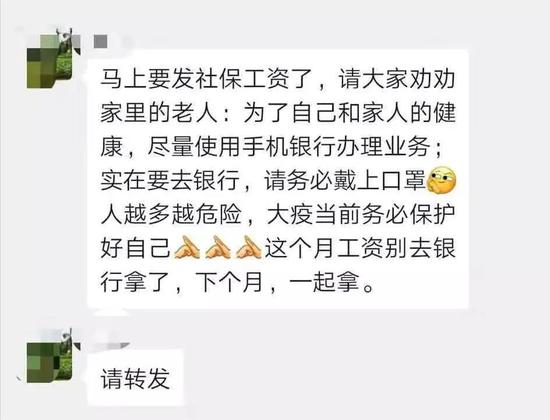Click the phrase 实在要去银行 in the message

(x=170, y=181)
